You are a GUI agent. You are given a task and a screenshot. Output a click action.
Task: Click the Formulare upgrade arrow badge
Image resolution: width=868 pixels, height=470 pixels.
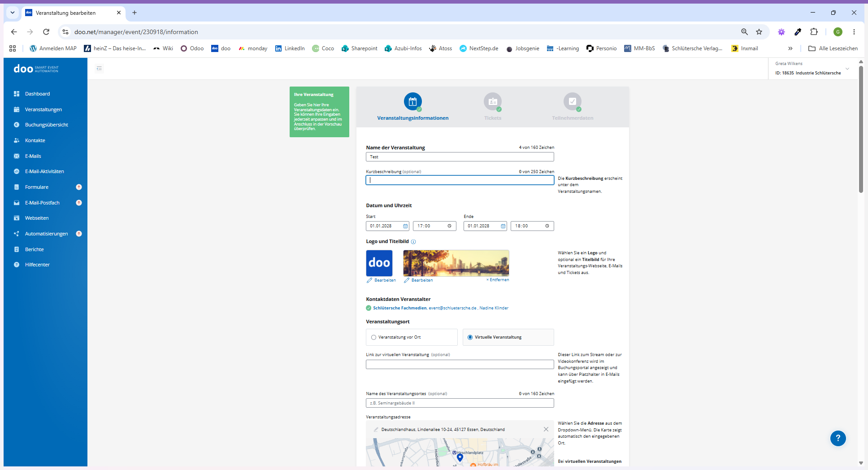pyautogui.click(x=79, y=187)
